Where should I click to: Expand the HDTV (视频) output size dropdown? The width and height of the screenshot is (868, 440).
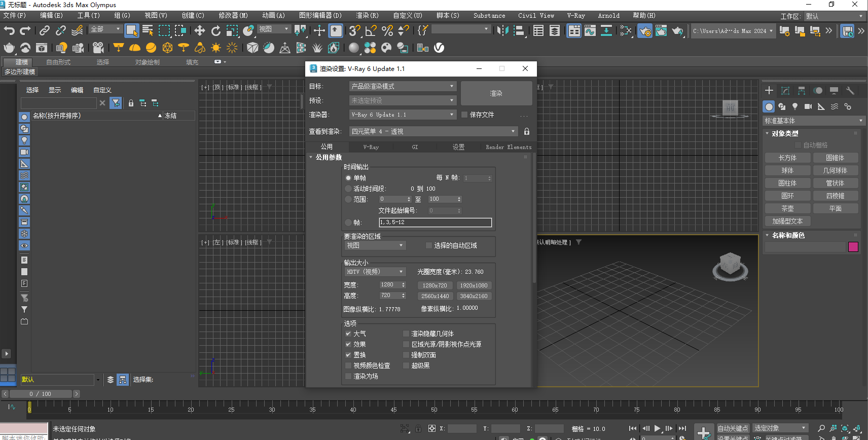click(x=375, y=272)
